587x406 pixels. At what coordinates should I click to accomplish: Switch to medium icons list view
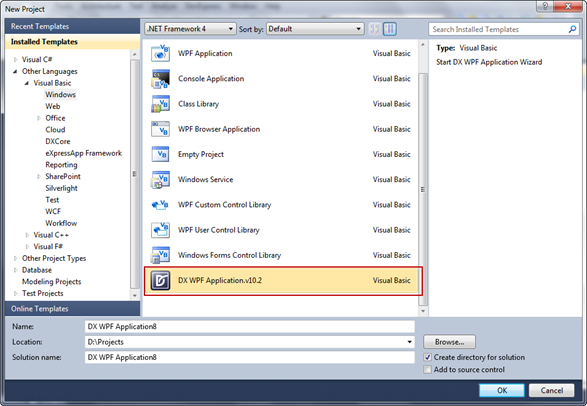[x=390, y=29]
